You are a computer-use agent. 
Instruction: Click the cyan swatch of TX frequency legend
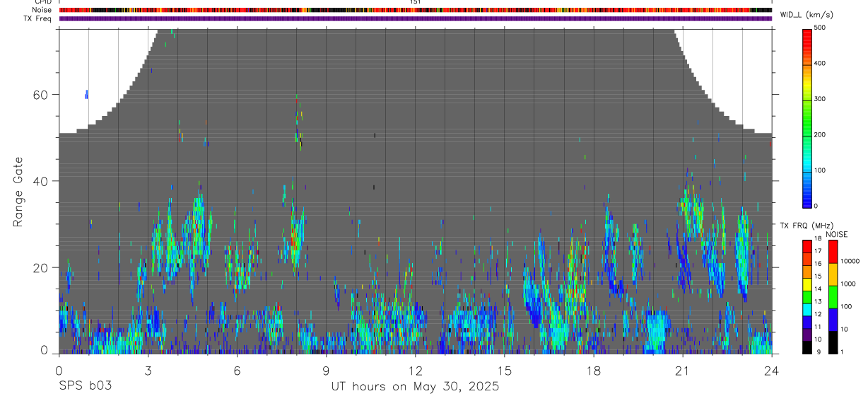[x=807, y=309]
